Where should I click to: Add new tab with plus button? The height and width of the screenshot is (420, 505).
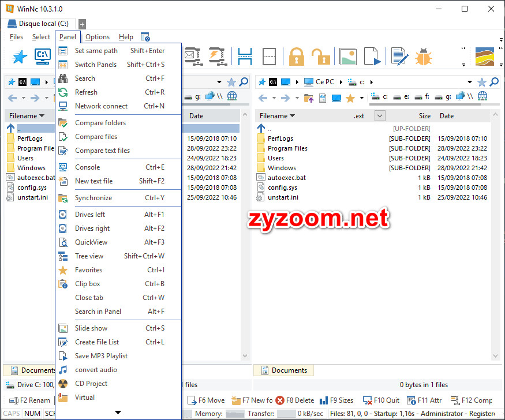pyautogui.click(x=82, y=24)
